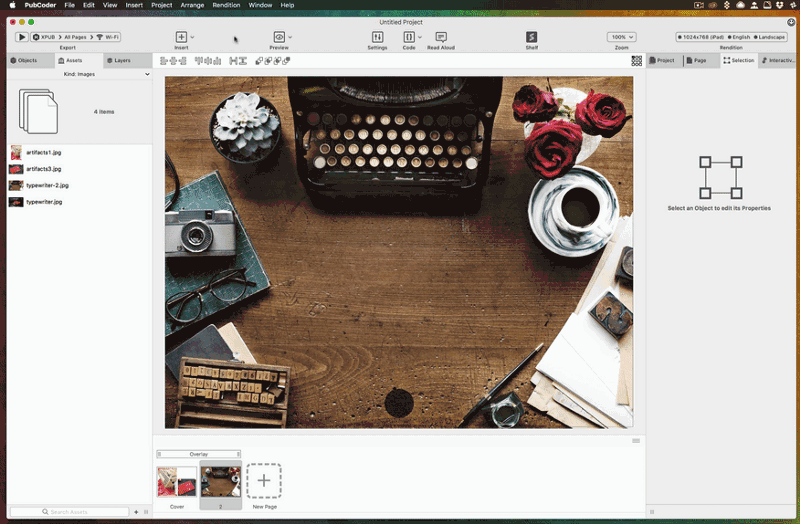Expand the Code dropdown arrow
Screen dimensions: 800x524
pyautogui.click(x=420, y=37)
